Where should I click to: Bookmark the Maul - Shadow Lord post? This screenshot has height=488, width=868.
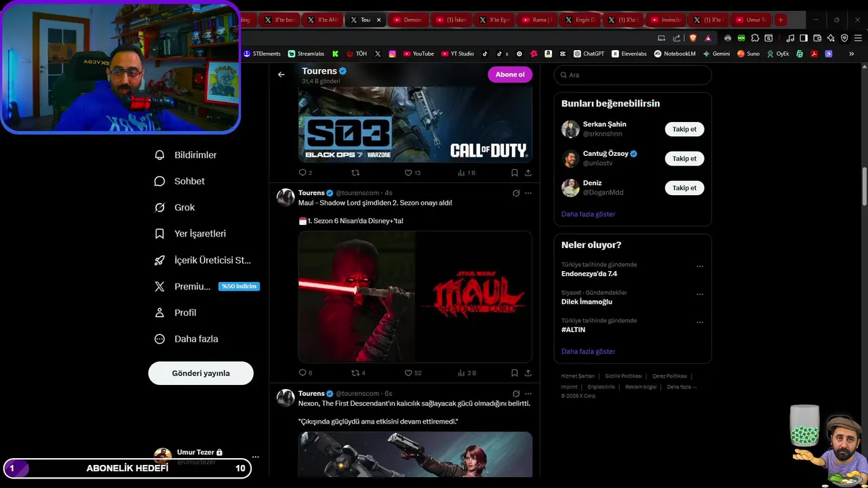tap(515, 373)
